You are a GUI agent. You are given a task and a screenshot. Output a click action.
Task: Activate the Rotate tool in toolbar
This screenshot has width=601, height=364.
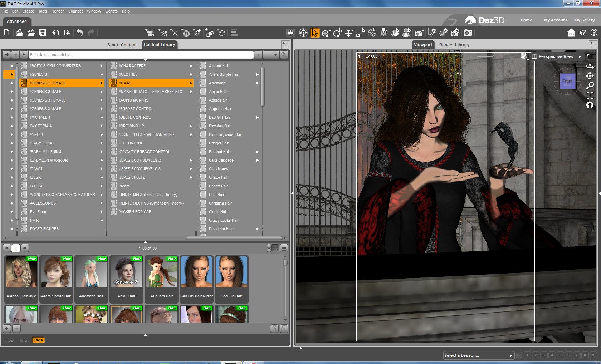[337, 33]
